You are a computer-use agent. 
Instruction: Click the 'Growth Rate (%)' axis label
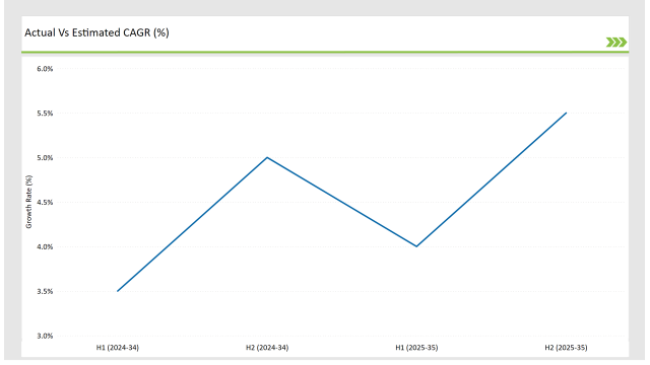tap(29, 202)
